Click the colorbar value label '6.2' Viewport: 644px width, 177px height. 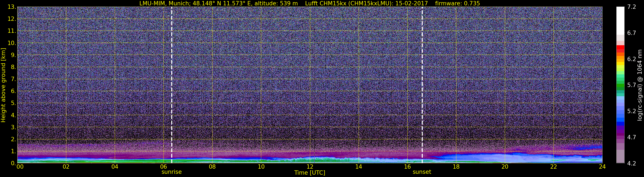(x=632, y=59)
